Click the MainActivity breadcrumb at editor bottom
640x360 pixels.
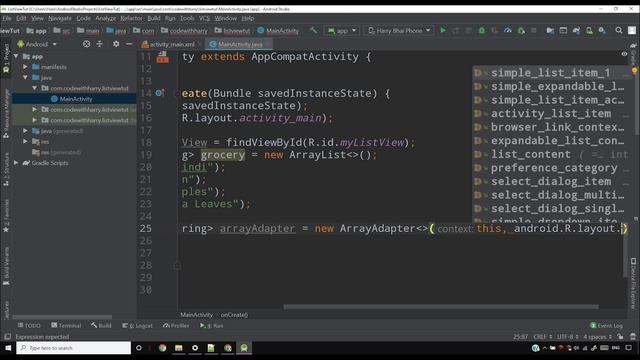196,315
